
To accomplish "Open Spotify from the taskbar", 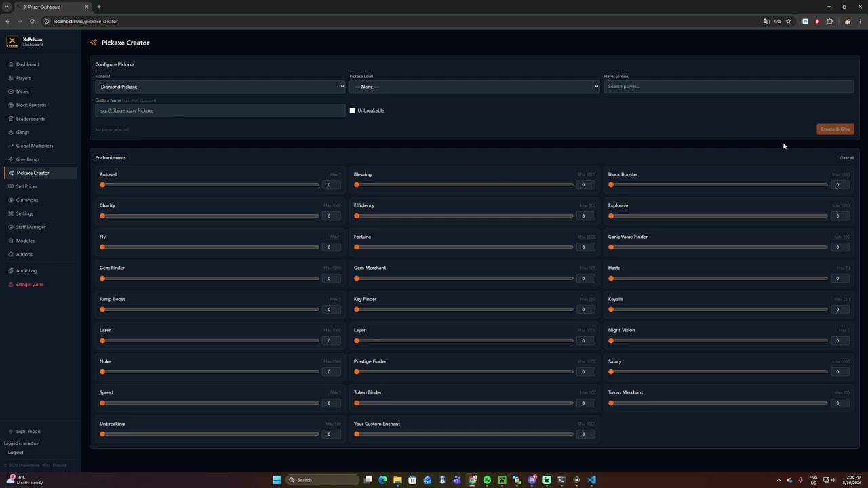I will point(487,480).
